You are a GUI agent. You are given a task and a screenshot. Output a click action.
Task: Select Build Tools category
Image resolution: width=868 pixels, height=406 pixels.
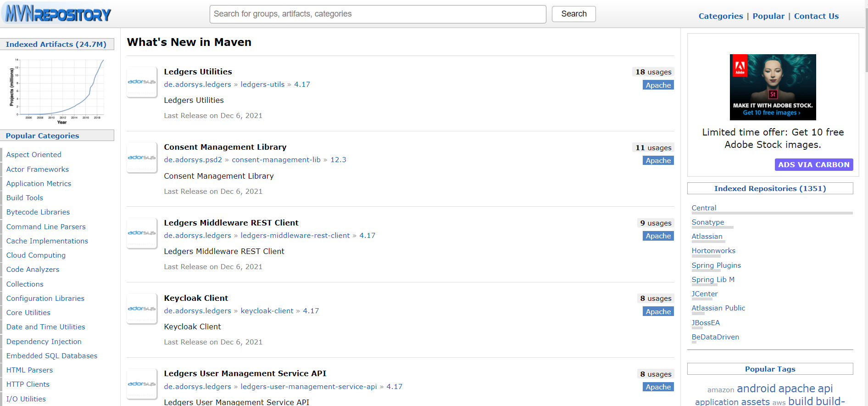25,198
